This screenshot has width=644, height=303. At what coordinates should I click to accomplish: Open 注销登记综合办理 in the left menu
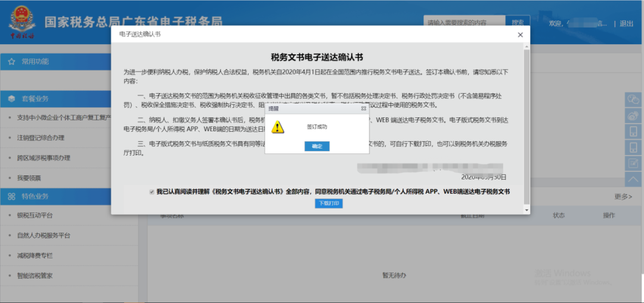tap(41, 138)
